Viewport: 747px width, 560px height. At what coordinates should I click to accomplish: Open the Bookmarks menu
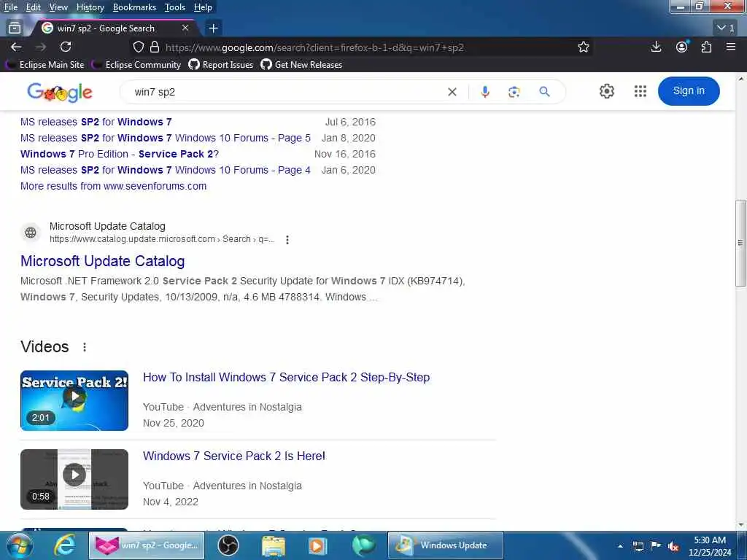coord(134,7)
